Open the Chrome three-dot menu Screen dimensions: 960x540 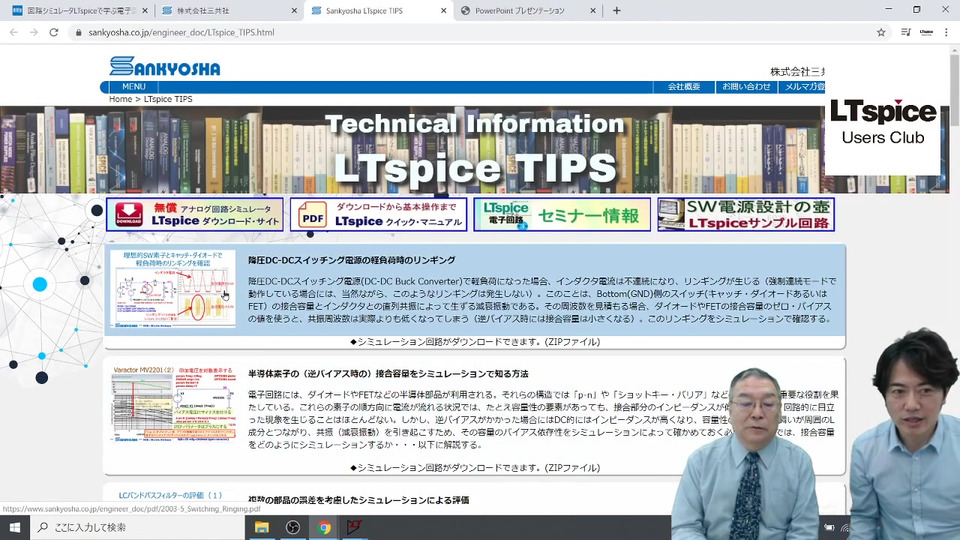click(946, 32)
